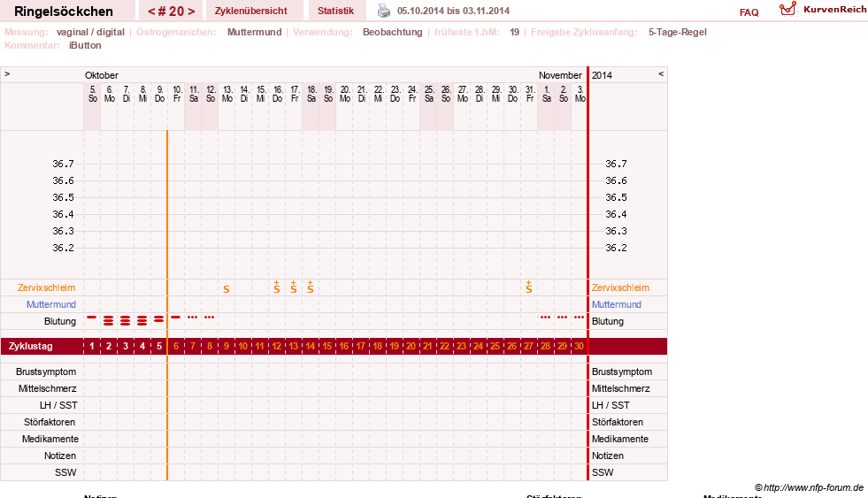Click light bleeding marker on cycle day 6
The height and width of the screenshot is (498, 868).
click(x=175, y=317)
